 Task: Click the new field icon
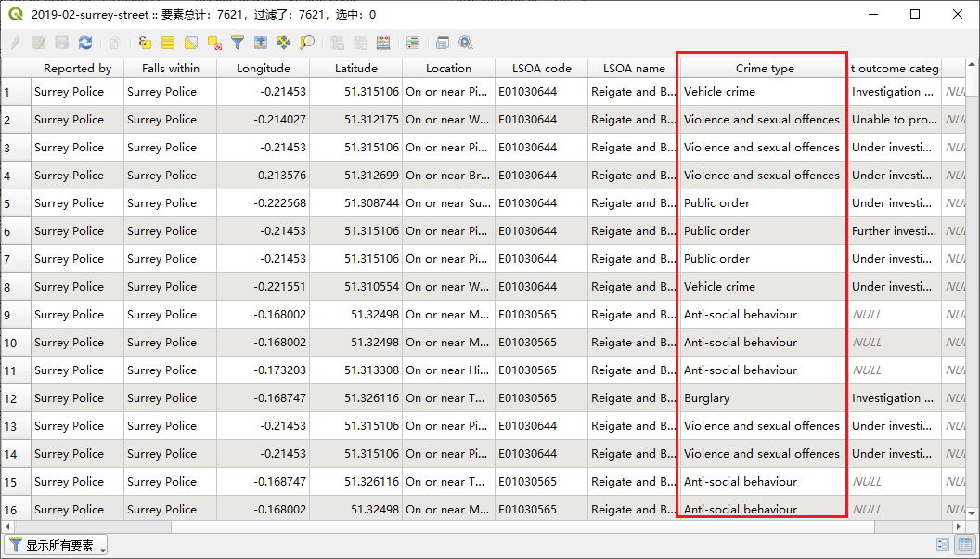(x=338, y=43)
